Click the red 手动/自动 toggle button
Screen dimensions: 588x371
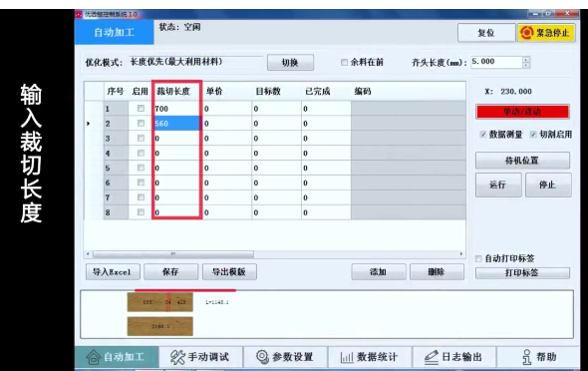point(522,112)
